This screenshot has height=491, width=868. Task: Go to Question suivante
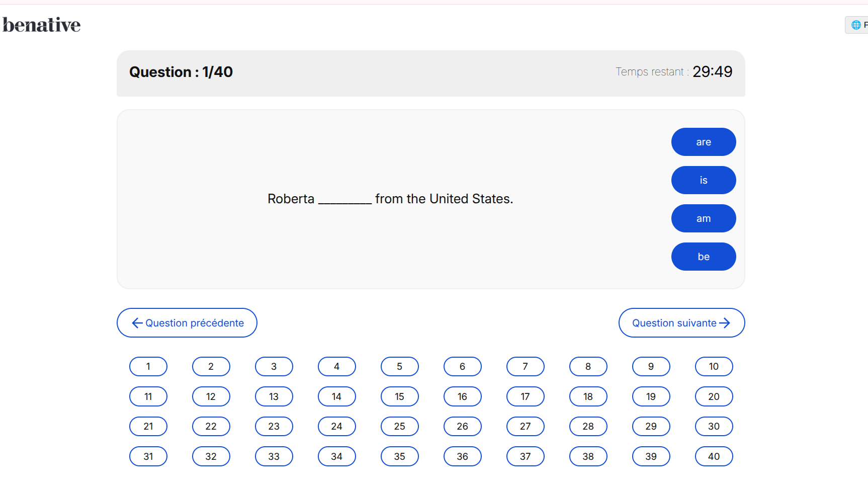coord(681,323)
